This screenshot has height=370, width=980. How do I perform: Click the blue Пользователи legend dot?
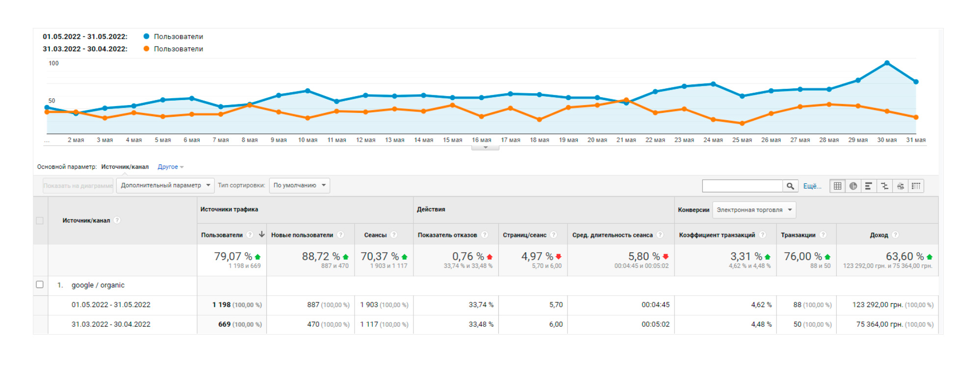pos(146,36)
